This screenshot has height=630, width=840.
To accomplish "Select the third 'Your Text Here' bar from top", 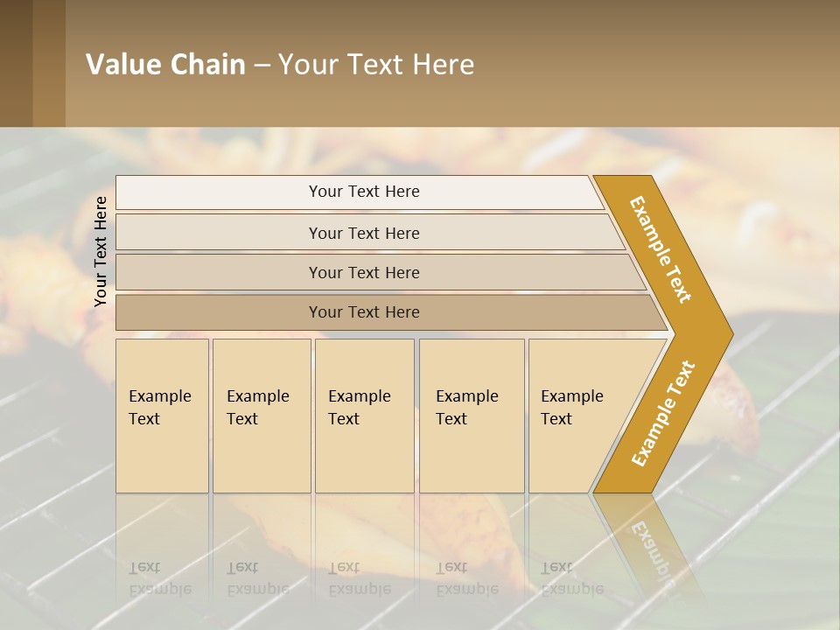I will pos(364,272).
